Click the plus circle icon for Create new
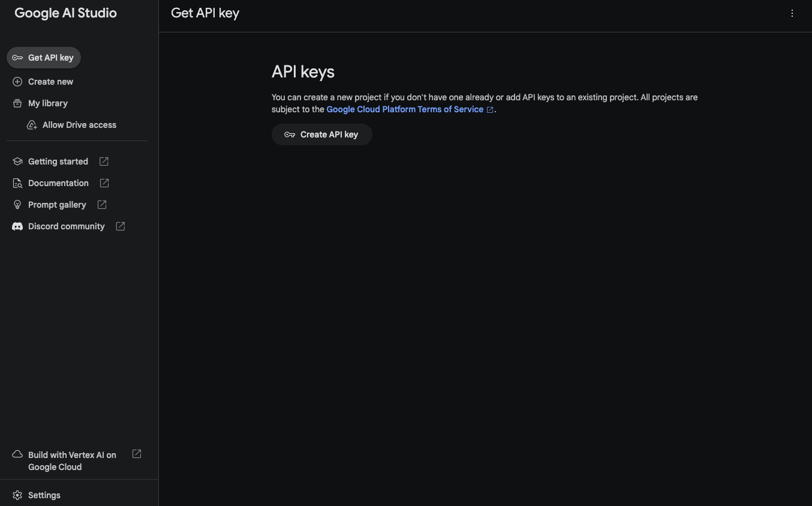Viewport: 812px width, 506px height. [17, 82]
